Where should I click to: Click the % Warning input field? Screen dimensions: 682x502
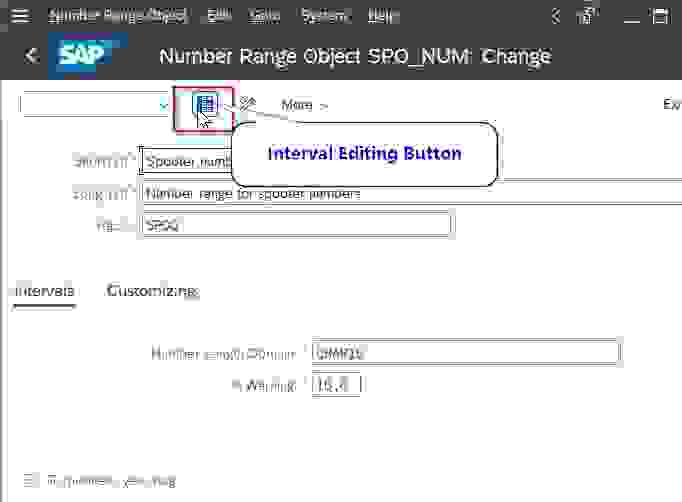tap(337, 385)
